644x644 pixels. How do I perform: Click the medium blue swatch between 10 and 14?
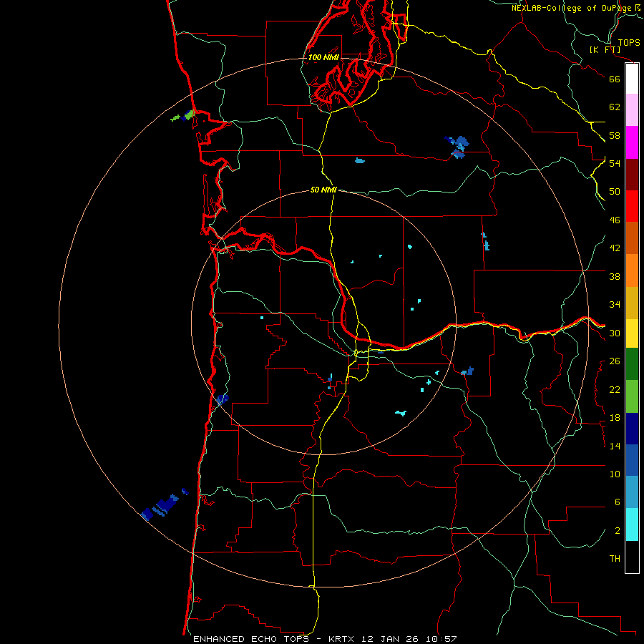pos(632,460)
